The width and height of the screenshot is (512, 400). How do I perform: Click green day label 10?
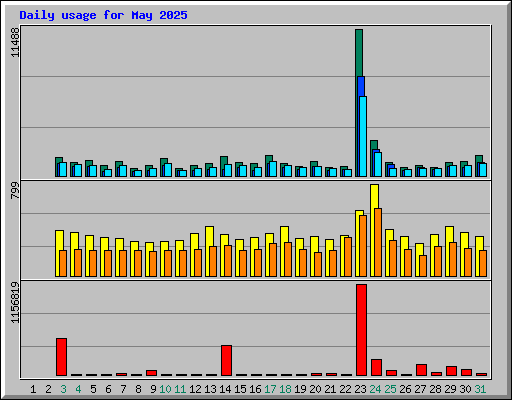point(165,389)
